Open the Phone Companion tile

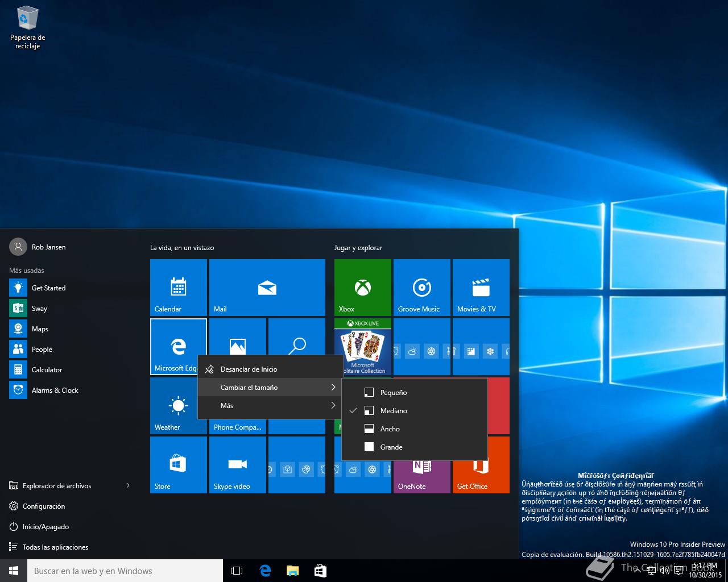pos(238,427)
